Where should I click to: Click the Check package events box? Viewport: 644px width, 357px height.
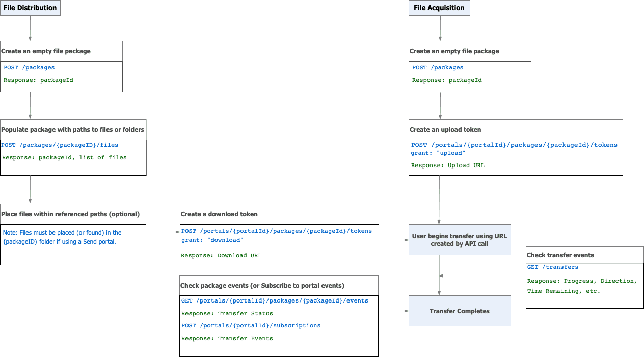point(279,285)
